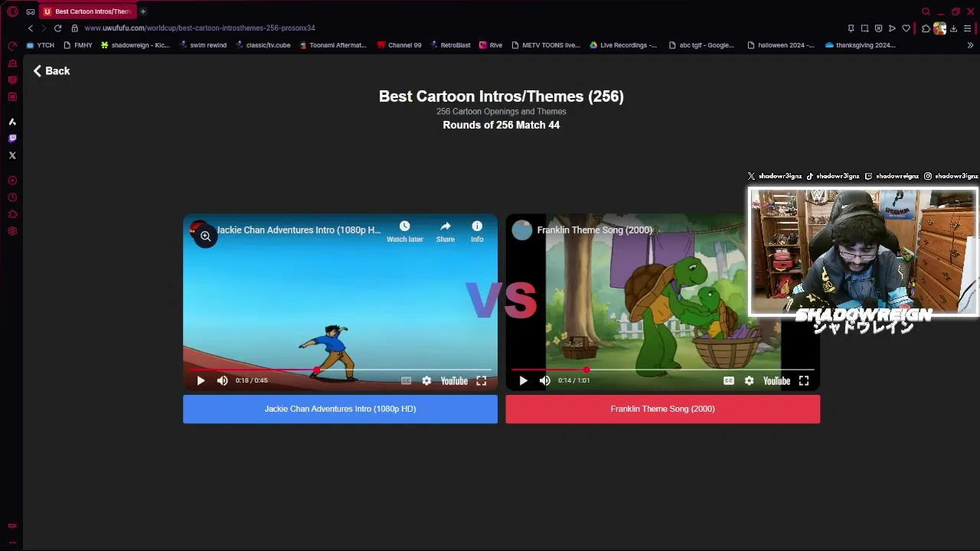Play the Jackie Chan Adventures video
Viewport: 980px width, 551px height.
201,380
